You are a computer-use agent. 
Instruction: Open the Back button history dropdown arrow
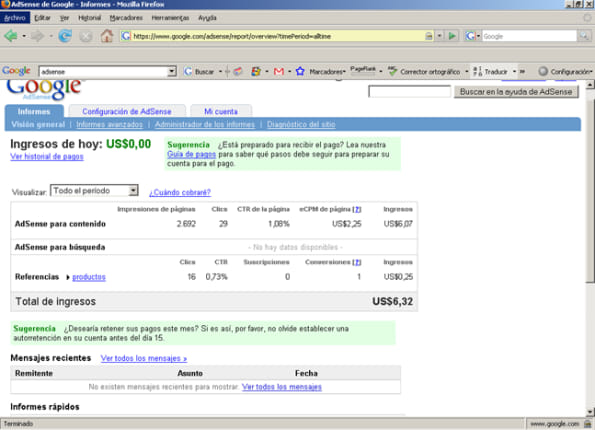click(x=24, y=36)
